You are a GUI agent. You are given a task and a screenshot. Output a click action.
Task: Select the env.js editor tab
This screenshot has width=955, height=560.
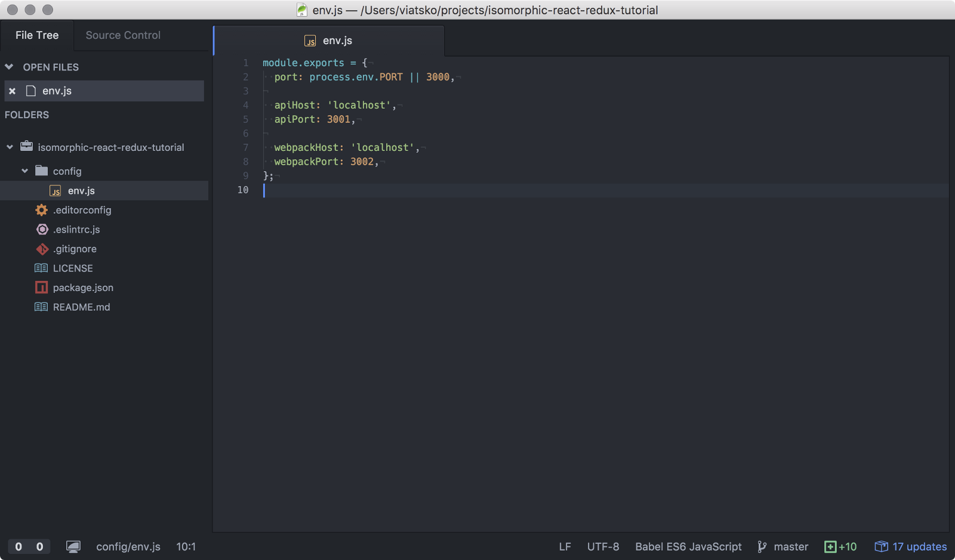click(328, 41)
